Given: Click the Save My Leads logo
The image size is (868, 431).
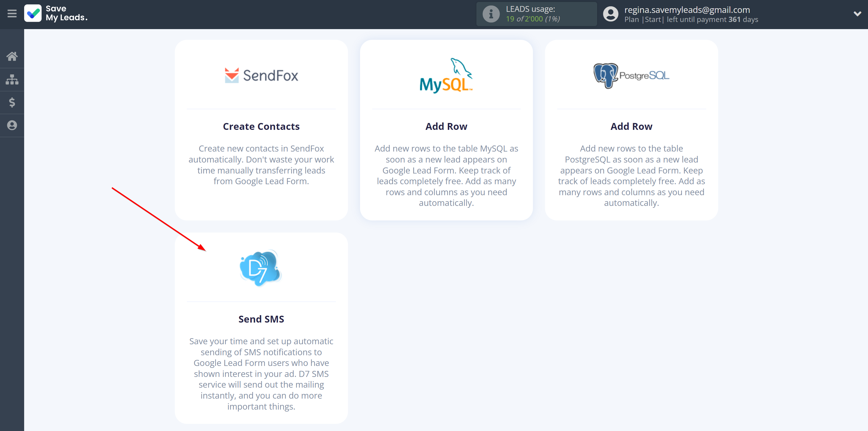Looking at the screenshot, I should click(56, 13).
